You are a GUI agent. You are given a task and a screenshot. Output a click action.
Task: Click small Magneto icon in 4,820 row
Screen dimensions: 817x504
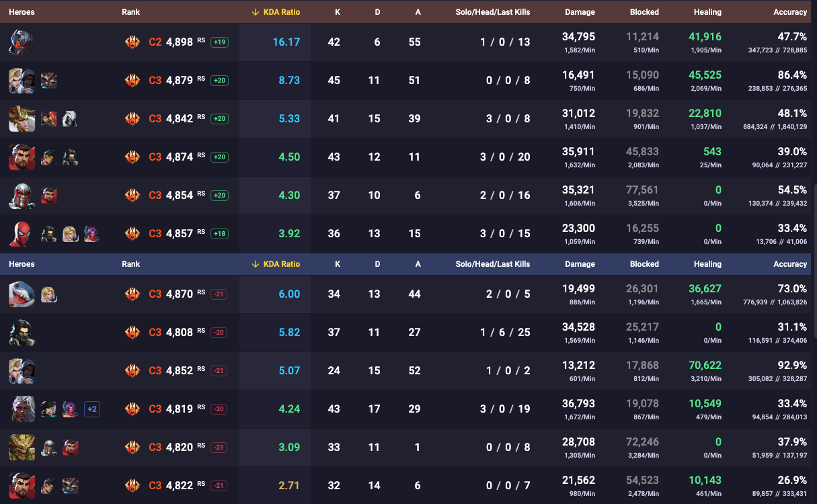pyautogui.click(x=48, y=448)
